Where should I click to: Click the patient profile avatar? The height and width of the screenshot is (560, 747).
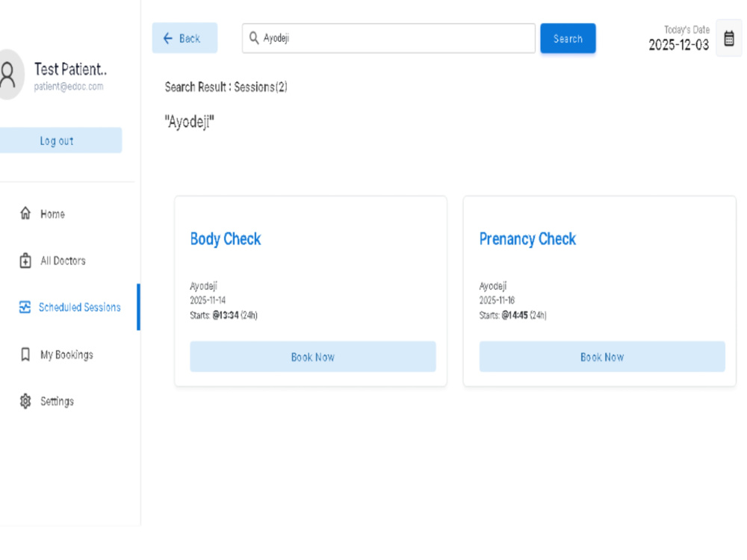click(10, 74)
